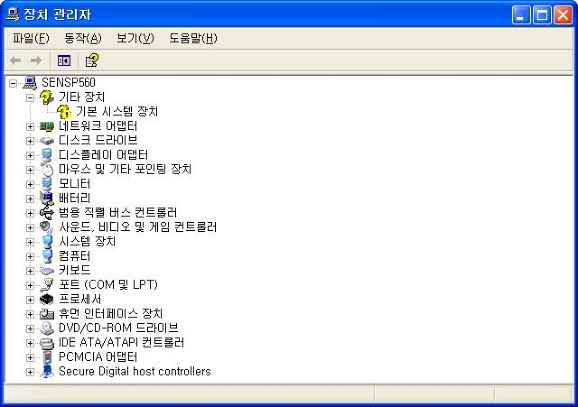Select the 키보드 label
578x407 pixels.
pyautogui.click(x=74, y=270)
